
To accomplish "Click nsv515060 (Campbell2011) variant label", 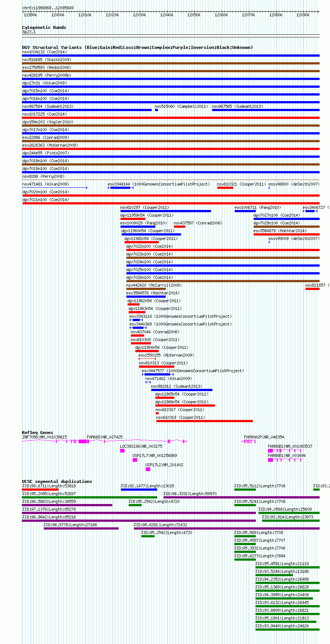I will (x=181, y=106).
